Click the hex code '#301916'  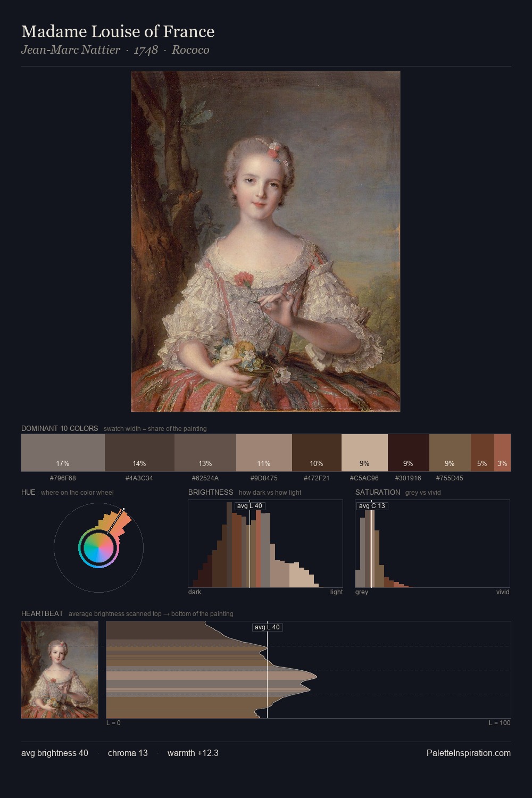tap(409, 478)
